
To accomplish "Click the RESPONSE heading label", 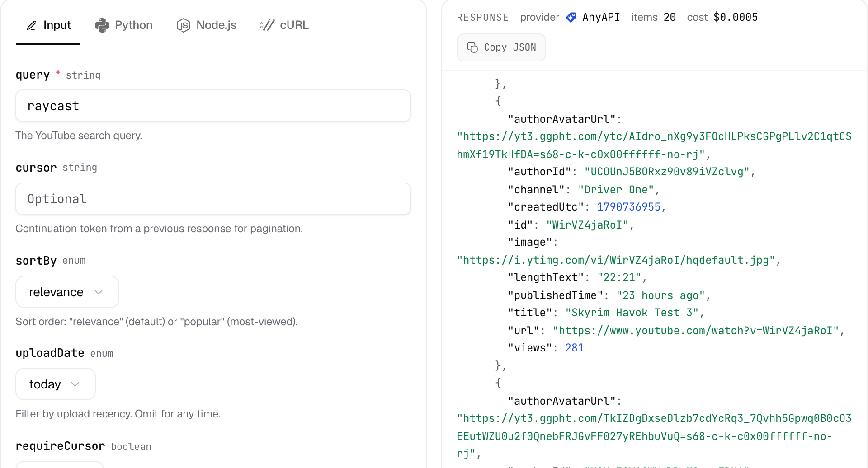I will pos(482,17).
